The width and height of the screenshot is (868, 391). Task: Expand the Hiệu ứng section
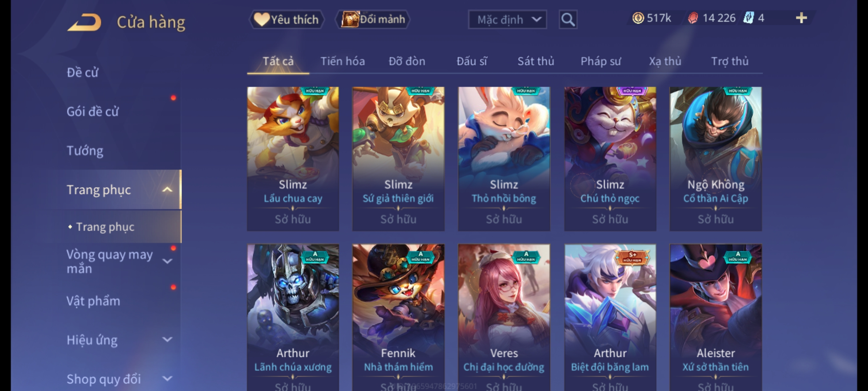pyautogui.click(x=167, y=340)
